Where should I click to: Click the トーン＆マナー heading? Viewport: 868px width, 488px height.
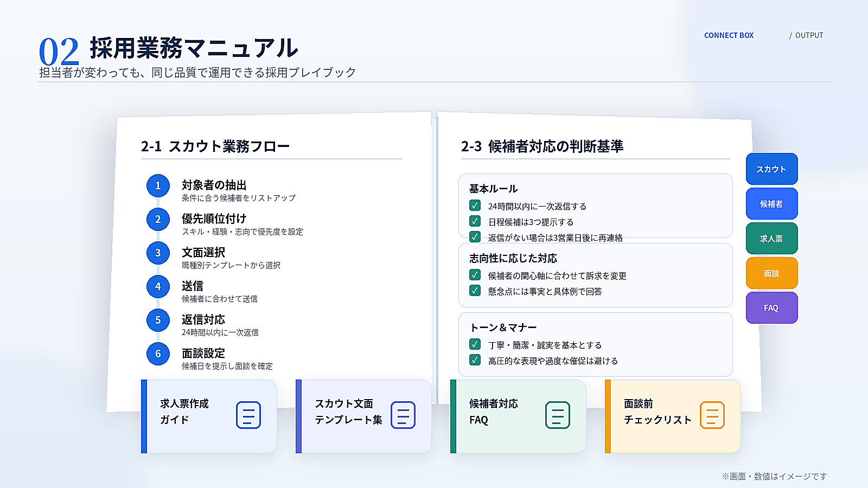coord(503,328)
